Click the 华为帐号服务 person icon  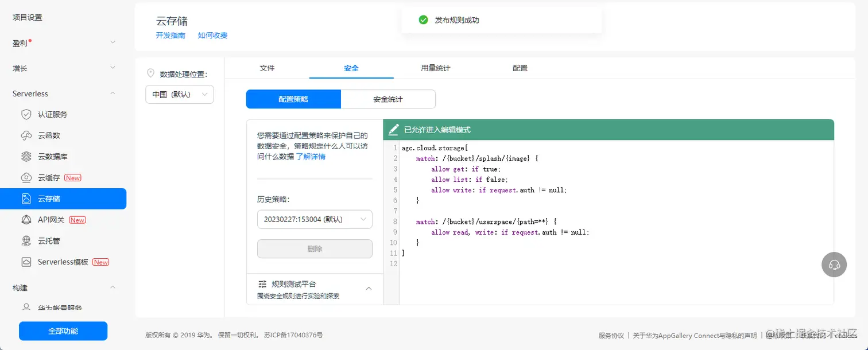(x=26, y=308)
